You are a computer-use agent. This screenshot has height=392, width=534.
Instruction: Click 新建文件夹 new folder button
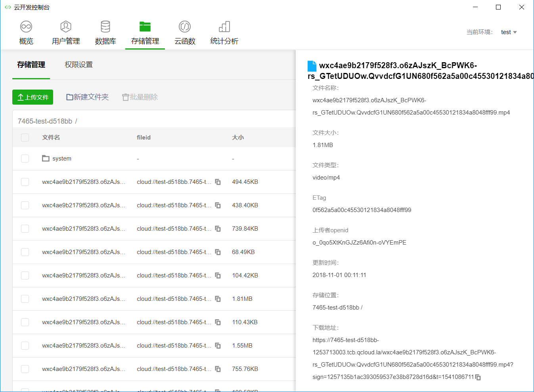tap(87, 97)
